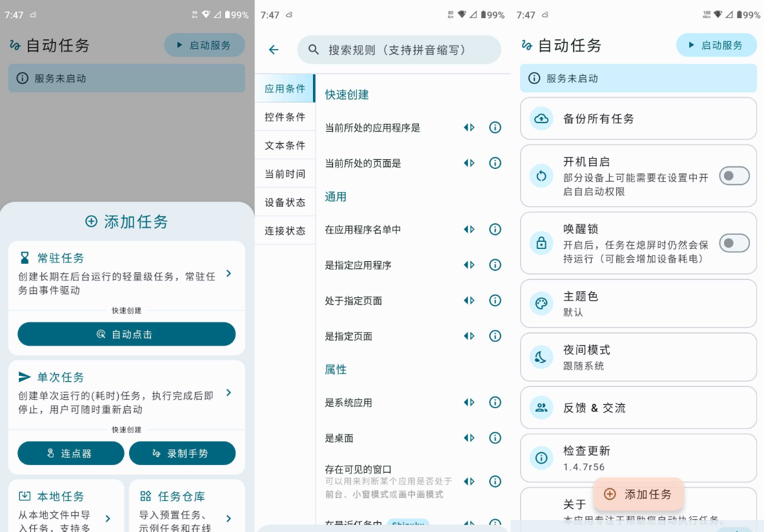764x532 pixels.
Task: Click the double-triangle icon for 是指定应用程序
Action: 469,265
